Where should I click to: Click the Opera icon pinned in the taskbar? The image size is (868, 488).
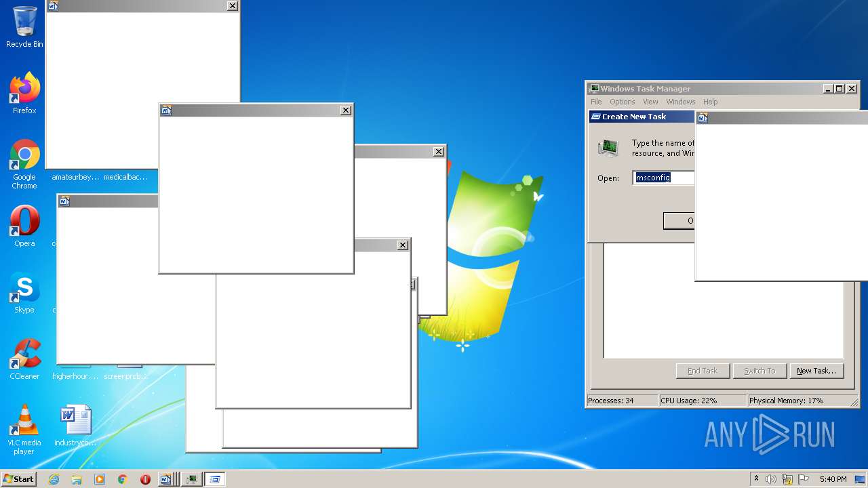[x=145, y=479]
